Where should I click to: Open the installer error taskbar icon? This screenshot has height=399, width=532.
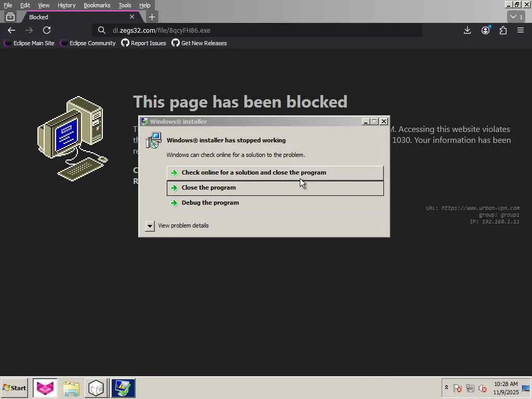tap(123, 388)
